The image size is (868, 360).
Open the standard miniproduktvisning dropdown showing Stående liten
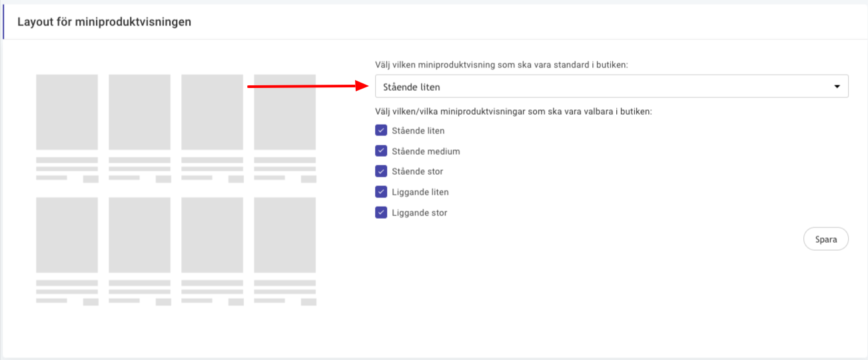tap(612, 87)
